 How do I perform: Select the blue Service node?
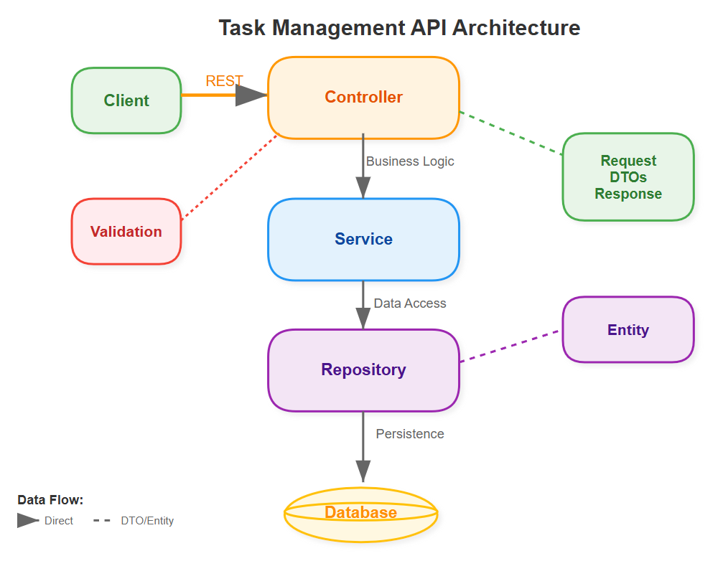[363, 240]
